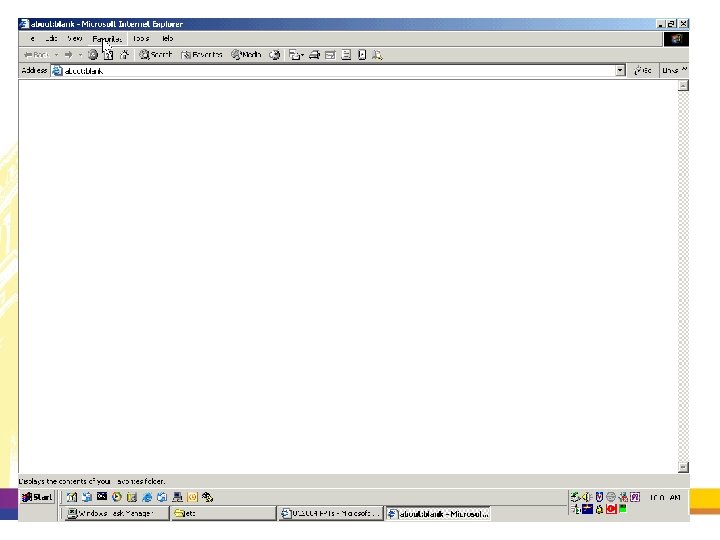Open the Start menu

(37, 497)
